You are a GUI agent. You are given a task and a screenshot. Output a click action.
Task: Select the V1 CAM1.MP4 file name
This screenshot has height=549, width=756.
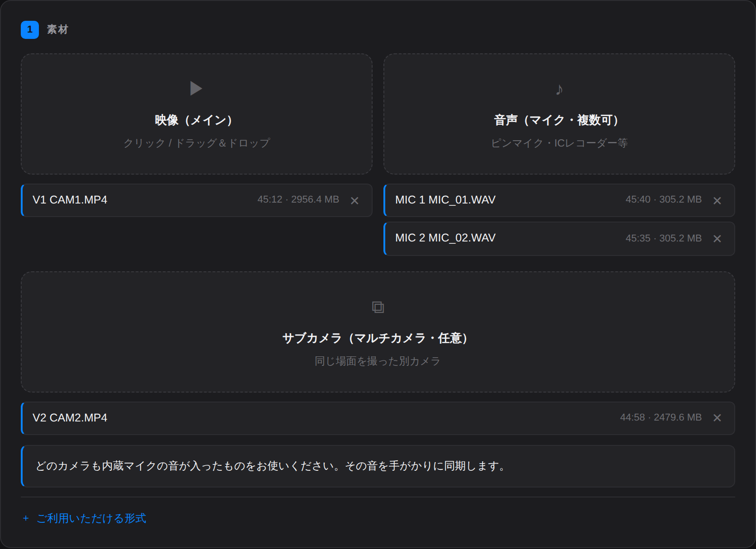[70, 200]
